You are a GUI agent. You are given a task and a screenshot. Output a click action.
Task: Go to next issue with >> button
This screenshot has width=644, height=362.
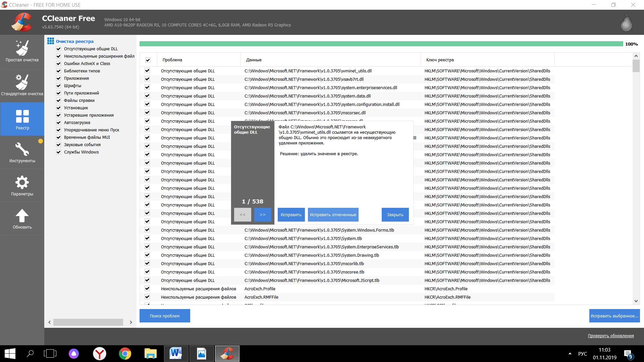click(263, 215)
